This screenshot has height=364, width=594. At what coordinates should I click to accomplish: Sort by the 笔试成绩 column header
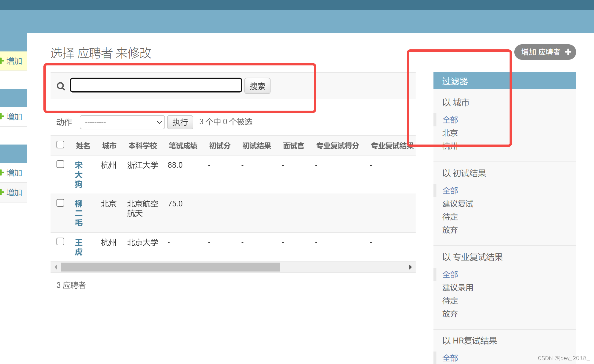tap(183, 146)
